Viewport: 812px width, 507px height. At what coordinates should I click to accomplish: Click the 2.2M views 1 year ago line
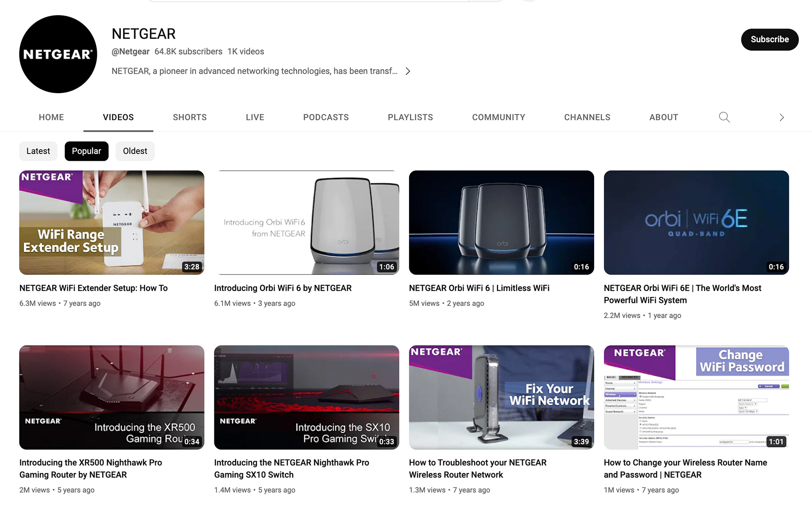(642, 316)
